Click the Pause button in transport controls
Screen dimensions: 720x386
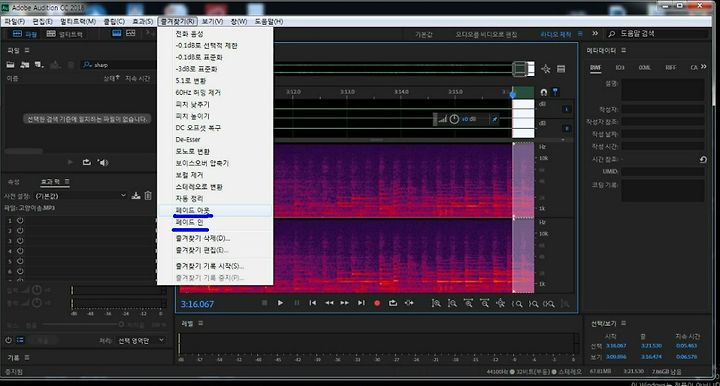[x=297, y=303]
